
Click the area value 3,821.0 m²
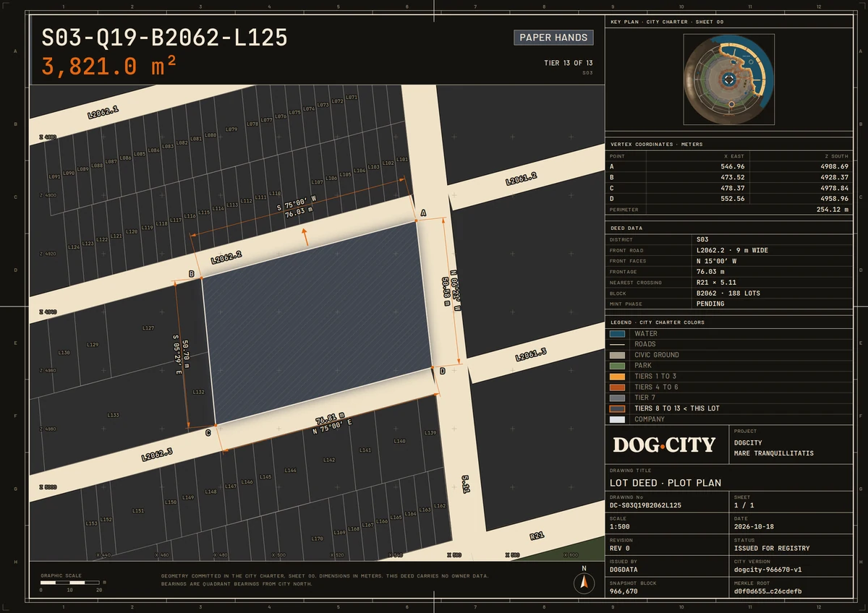click(109, 66)
